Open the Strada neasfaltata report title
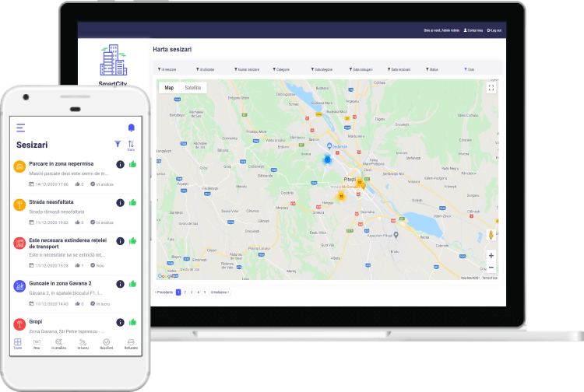584x392 pixels. (x=51, y=202)
